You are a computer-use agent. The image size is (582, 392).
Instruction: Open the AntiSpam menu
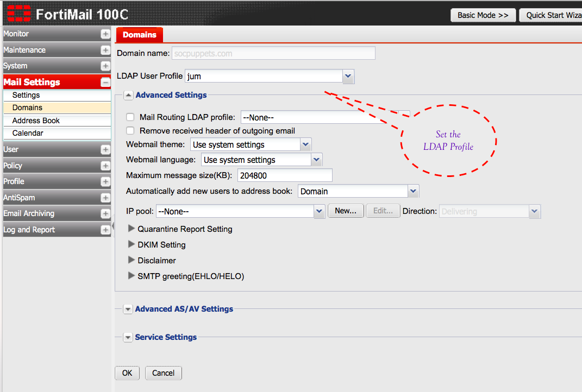click(x=57, y=198)
